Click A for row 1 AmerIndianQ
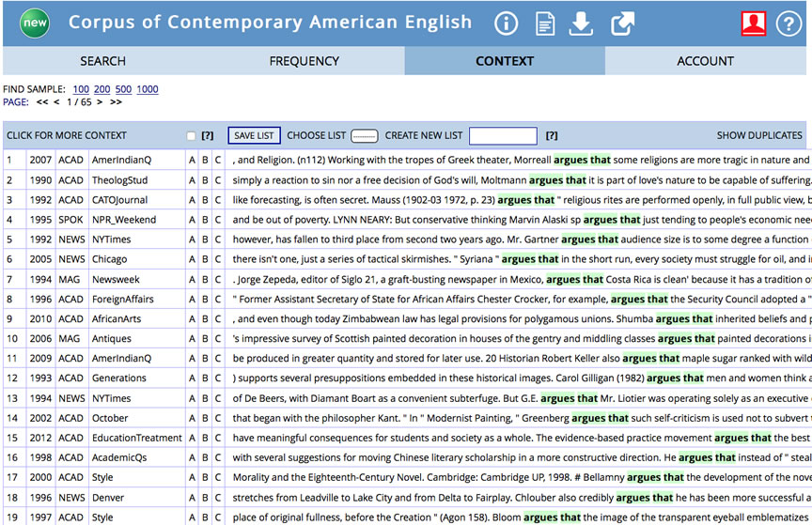The height and width of the screenshot is (525, 812). [192, 160]
